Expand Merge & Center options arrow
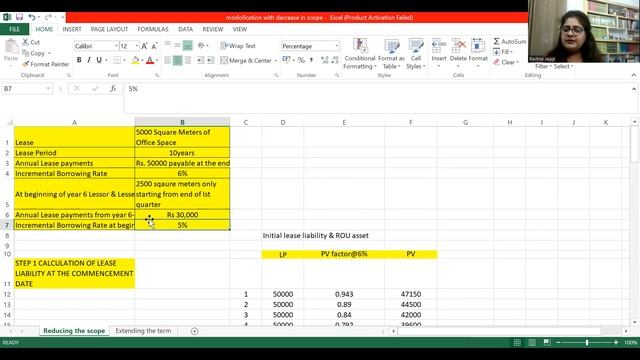640x360 pixels. 276,60
